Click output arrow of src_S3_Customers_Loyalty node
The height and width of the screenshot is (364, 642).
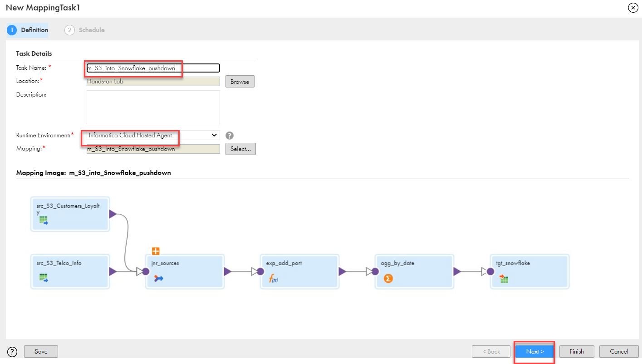113,214
